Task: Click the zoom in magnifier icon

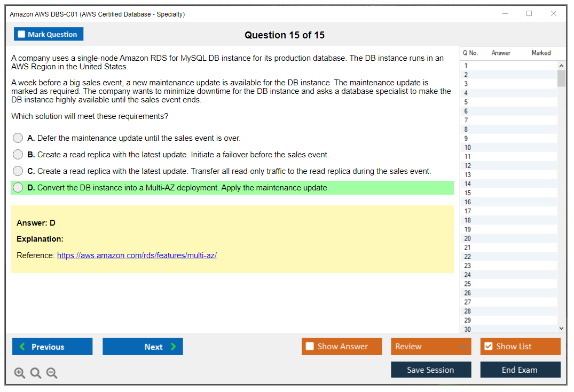Action: (x=20, y=373)
